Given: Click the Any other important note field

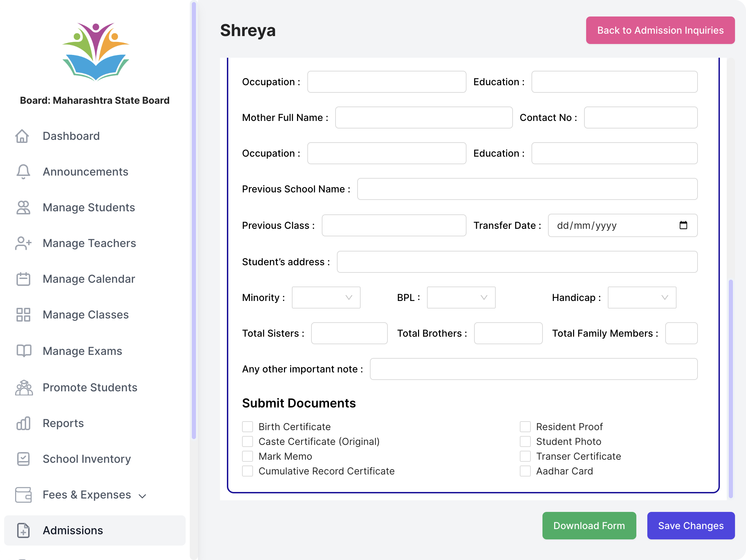Looking at the screenshot, I should point(534,369).
